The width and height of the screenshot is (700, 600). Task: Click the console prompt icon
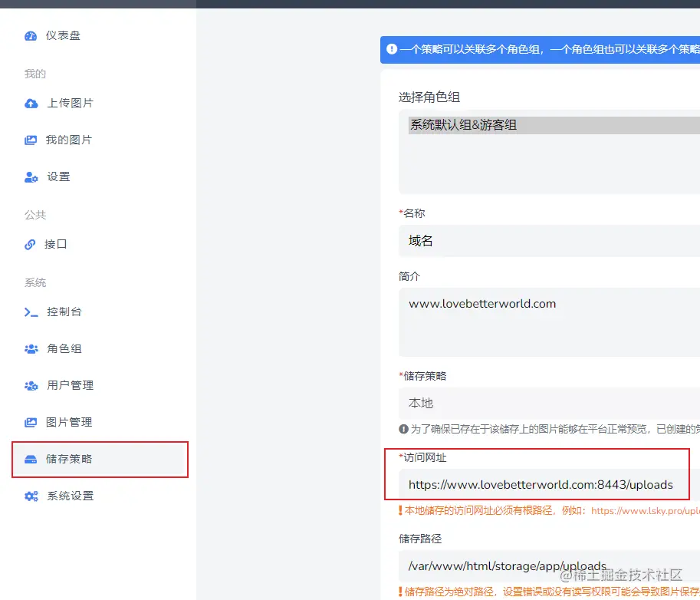(x=31, y=312)
